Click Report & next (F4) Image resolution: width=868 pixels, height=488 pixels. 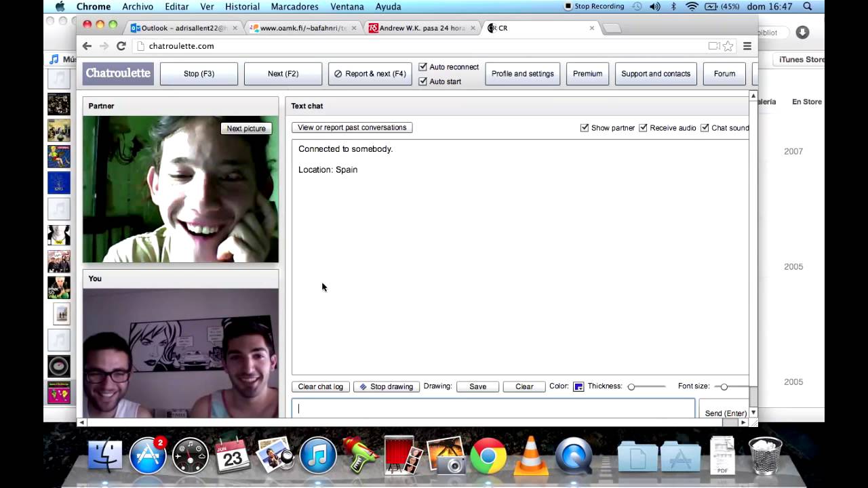370,74
